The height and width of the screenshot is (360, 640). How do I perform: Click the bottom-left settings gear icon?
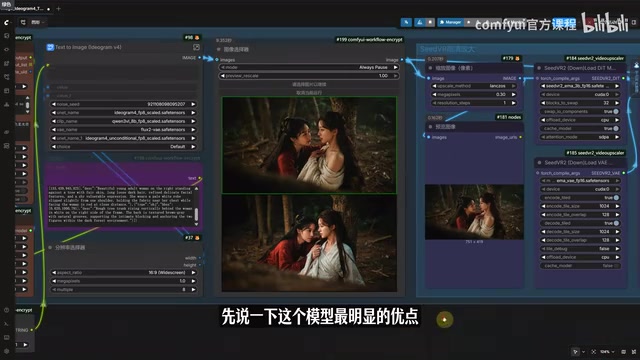coord(7,351)
